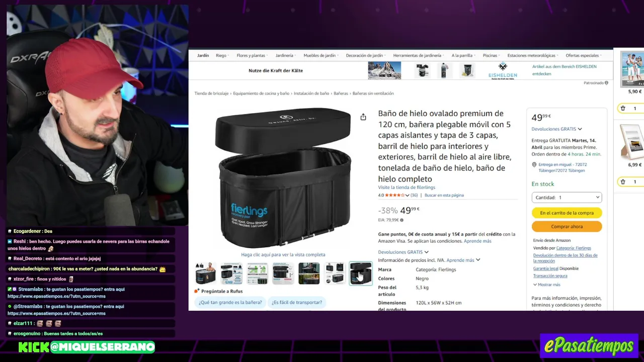
Task: Click the family photo item priced 5,90 €
Action: click(x=633, y=69)
